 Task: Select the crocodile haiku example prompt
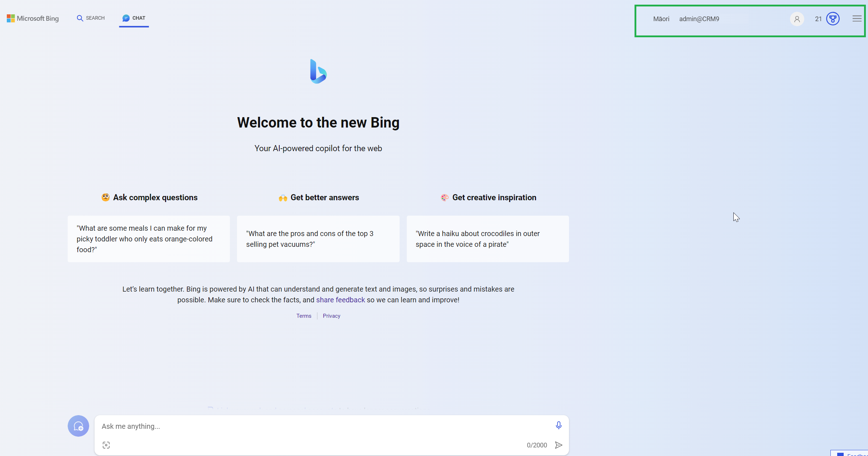[488, 239]
